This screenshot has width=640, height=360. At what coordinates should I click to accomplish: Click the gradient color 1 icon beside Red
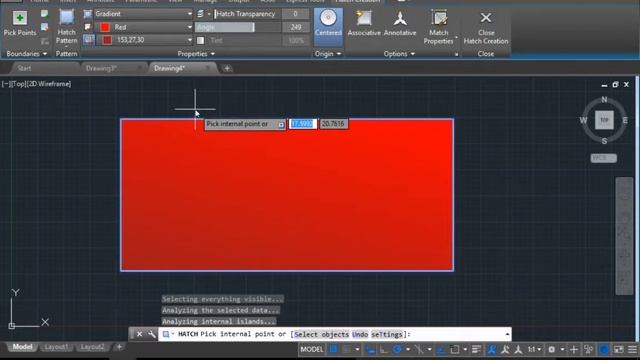(x=88, y=27)
